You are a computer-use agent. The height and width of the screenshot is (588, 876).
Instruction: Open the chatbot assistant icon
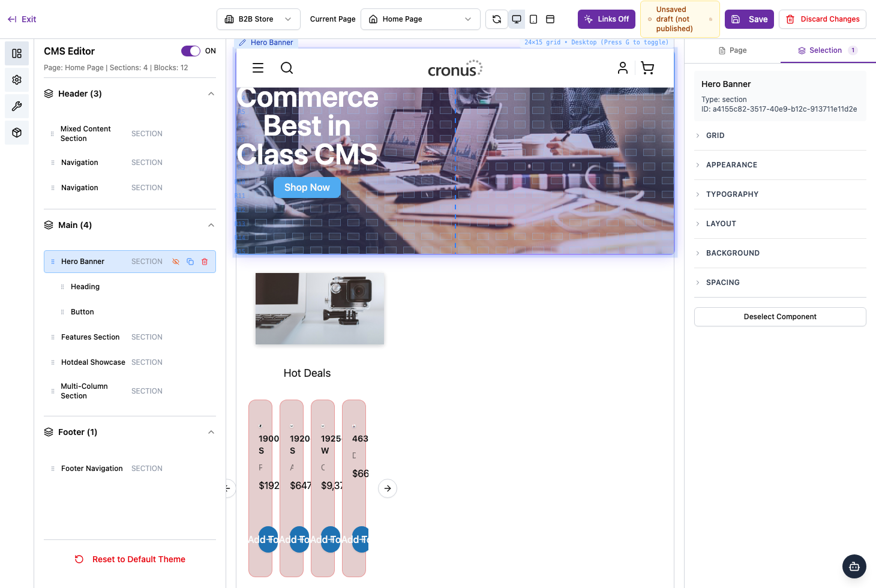click(854, 566)
